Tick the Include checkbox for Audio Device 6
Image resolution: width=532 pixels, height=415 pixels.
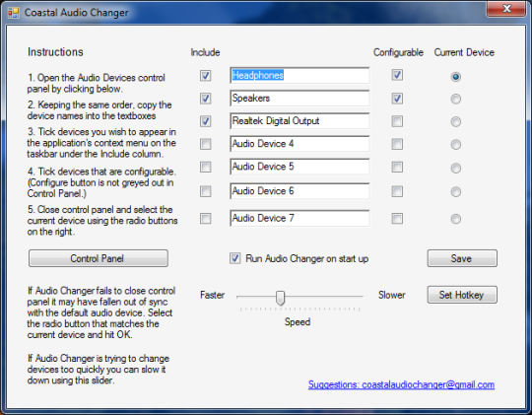click(205, 191)
